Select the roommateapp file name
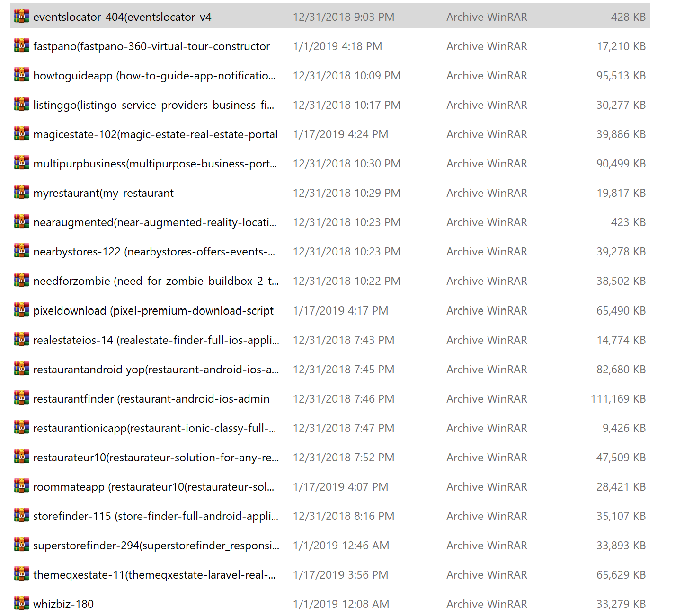This screenshot has height=616, width=675. (x=154, y=487)
